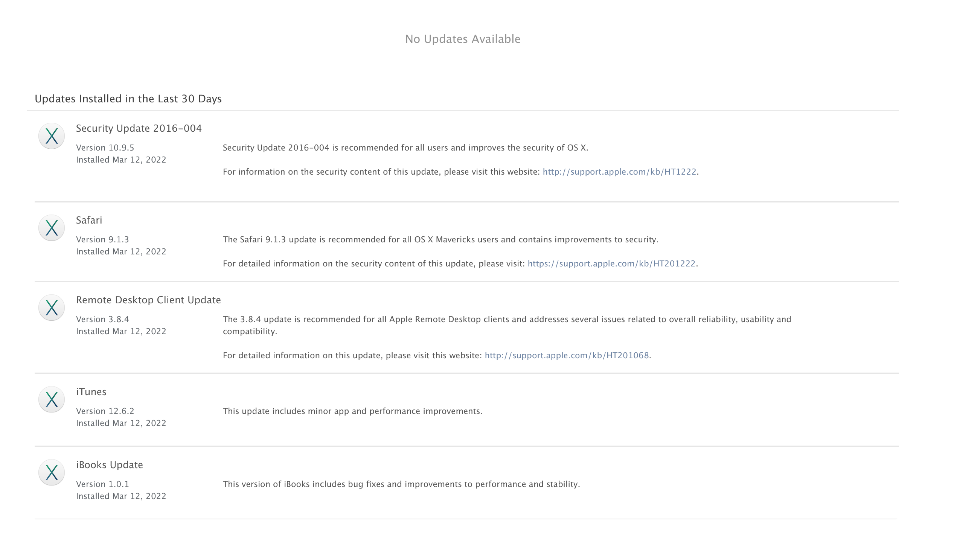Click the Safari 9.1.3 Mavericks description

point(440,240)
